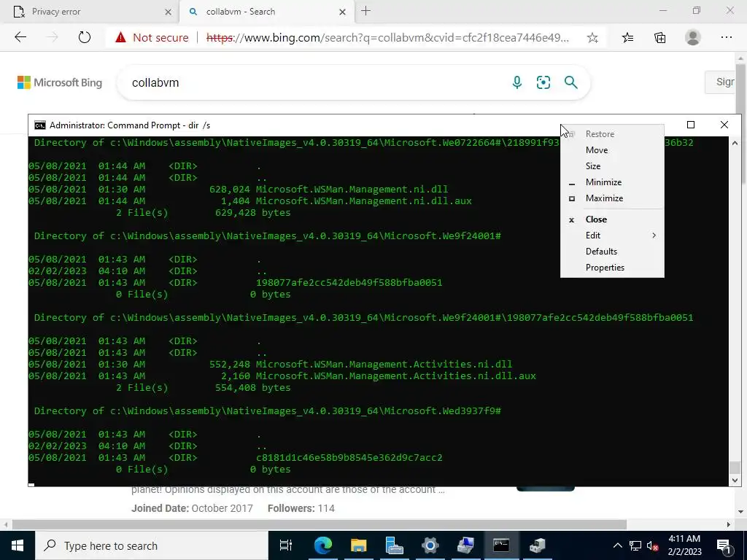
Task: Select Move in the window menu
Action: [x=612, y=150]
